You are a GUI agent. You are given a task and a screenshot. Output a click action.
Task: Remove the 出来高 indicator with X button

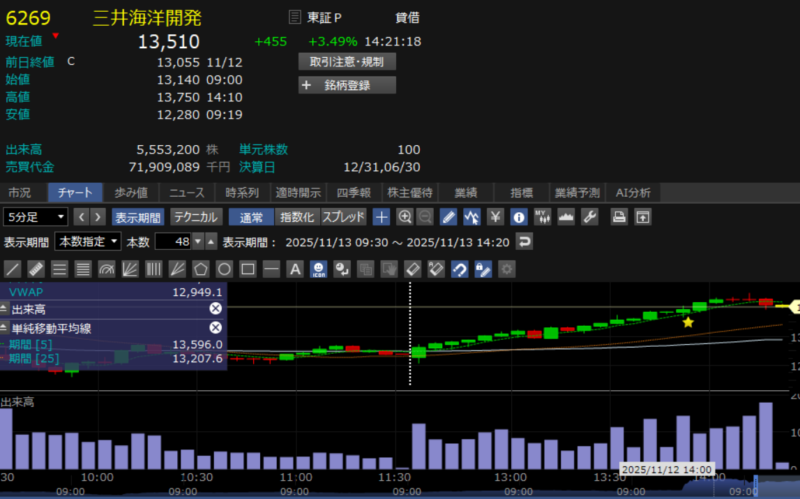point(215,310)
